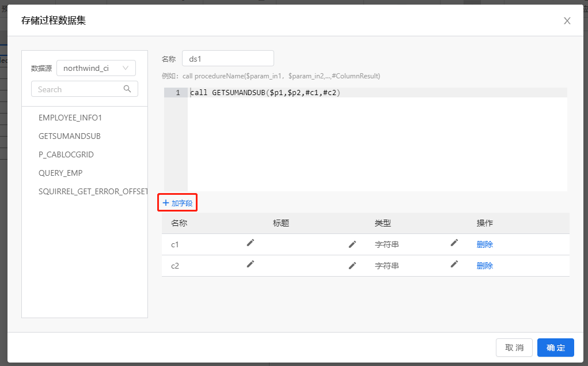Image resolution: width=588 pixels, height=366 pixels.
Task: Confirm with the 确定 button
Action: (555, 348)
